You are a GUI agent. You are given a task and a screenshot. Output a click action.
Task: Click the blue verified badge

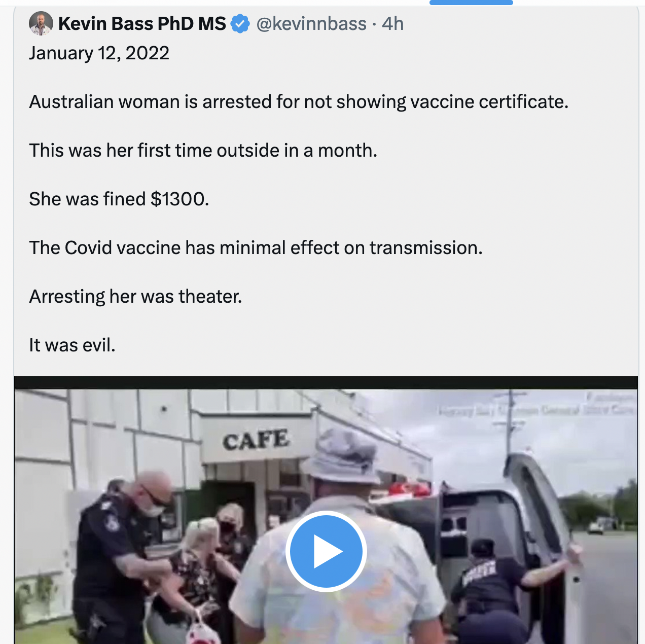240,24
